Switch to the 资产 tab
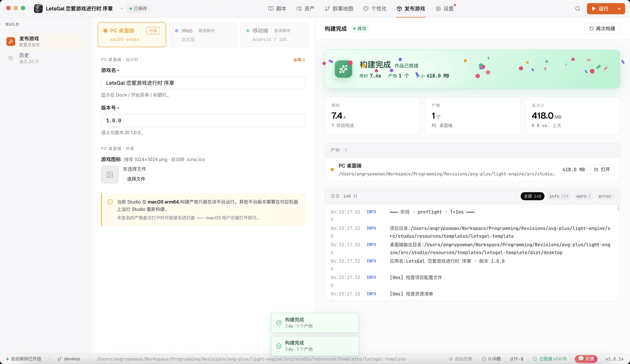Viewport: 630px width, 364px height. (305, 9)
